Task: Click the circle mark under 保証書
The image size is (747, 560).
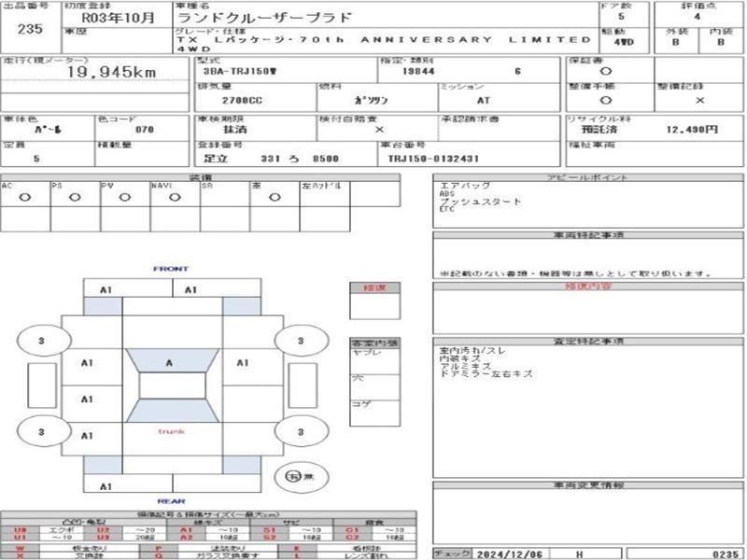Action: click(x=605, y=72)
